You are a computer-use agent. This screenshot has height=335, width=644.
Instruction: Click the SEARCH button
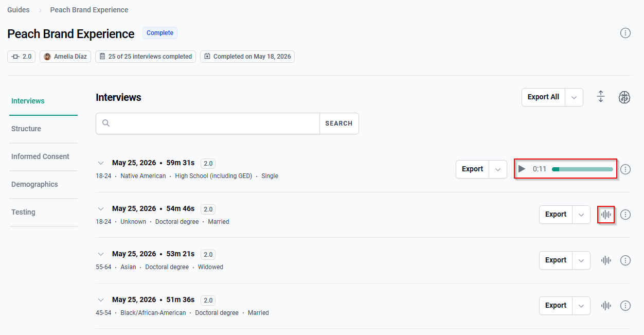click(339, 124)
